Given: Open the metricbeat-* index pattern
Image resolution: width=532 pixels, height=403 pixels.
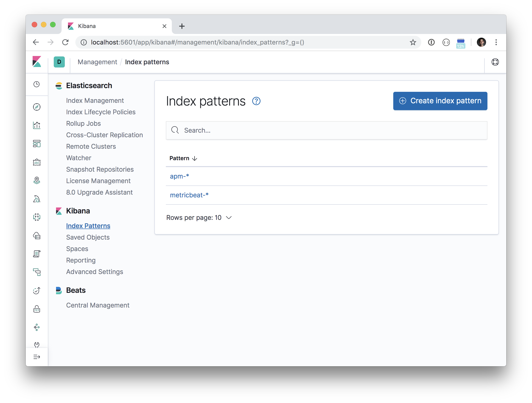Looking at the screenshot, I should click(x=189, y=195).
